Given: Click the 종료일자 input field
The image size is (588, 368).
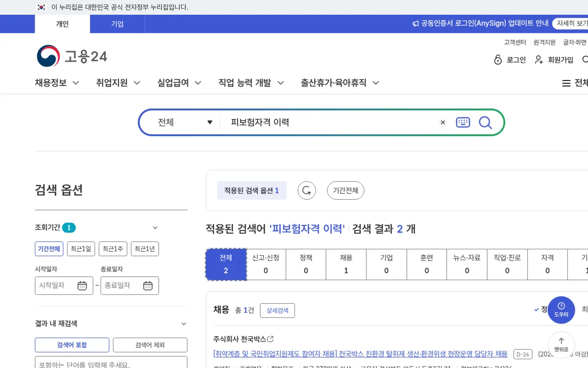Looking at the screenshot, I should pos(129,286).
